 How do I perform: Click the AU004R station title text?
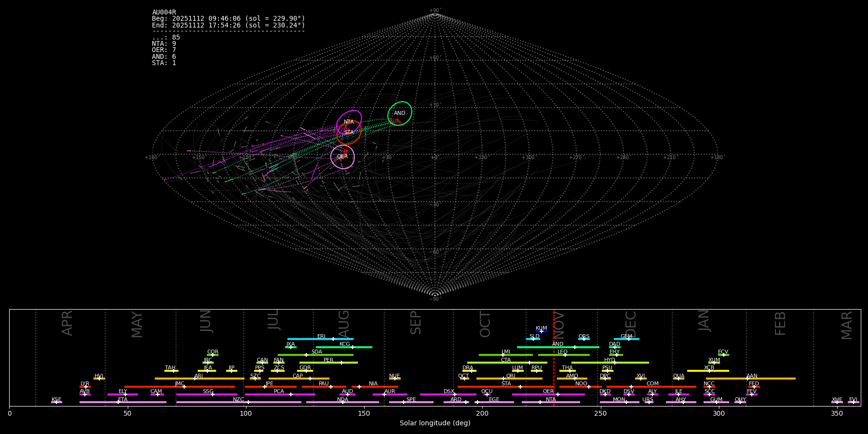point(164,13)
